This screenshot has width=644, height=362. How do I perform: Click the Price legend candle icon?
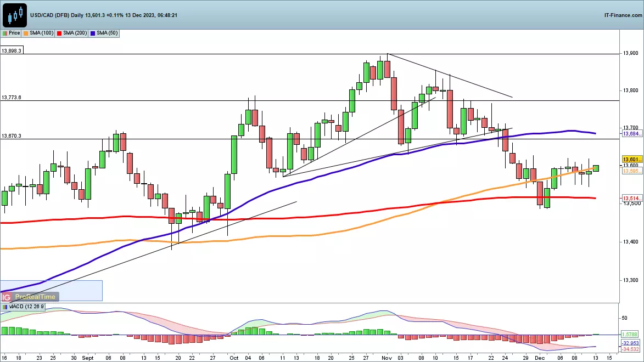(x=5, y=33)
